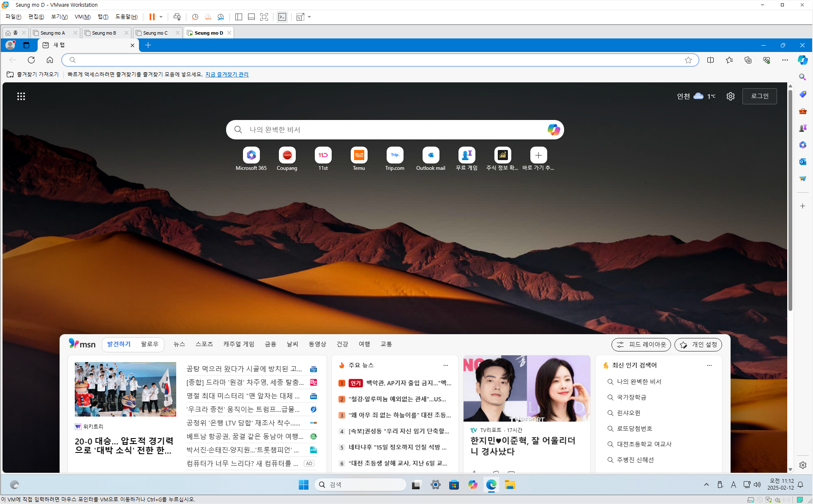Switch to the Seung mo B tab

[x=104, y=33]
